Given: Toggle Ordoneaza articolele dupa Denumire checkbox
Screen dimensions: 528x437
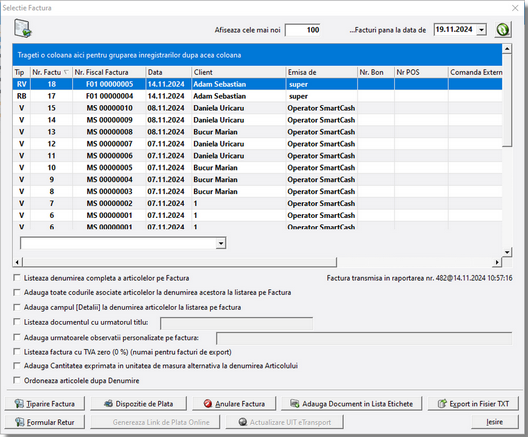Looking at the screenshot, I should coord(16,380).
